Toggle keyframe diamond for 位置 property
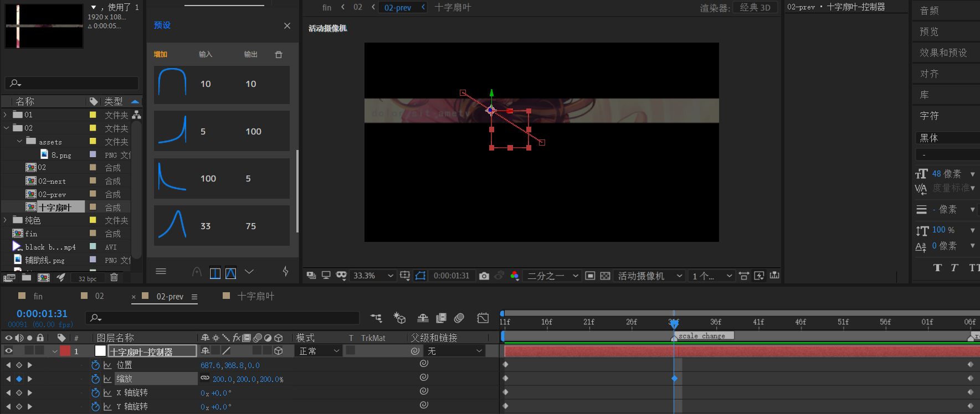 click(19, 365)
